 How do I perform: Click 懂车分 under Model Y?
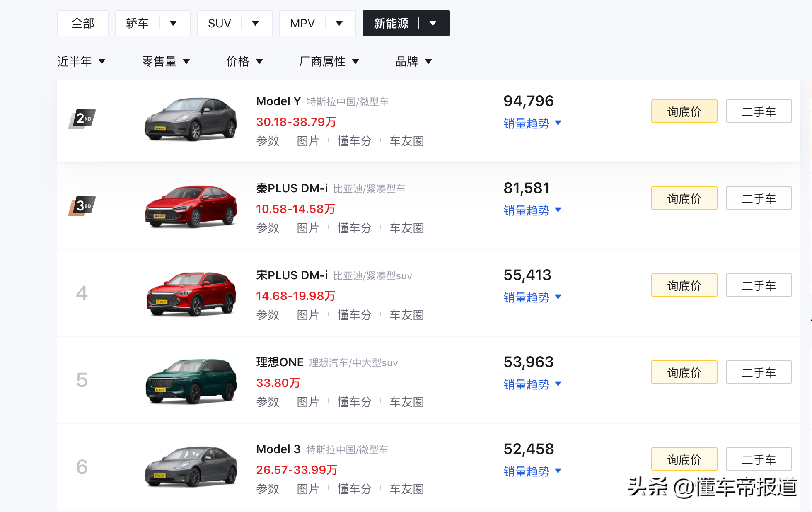tap(354, 141)
